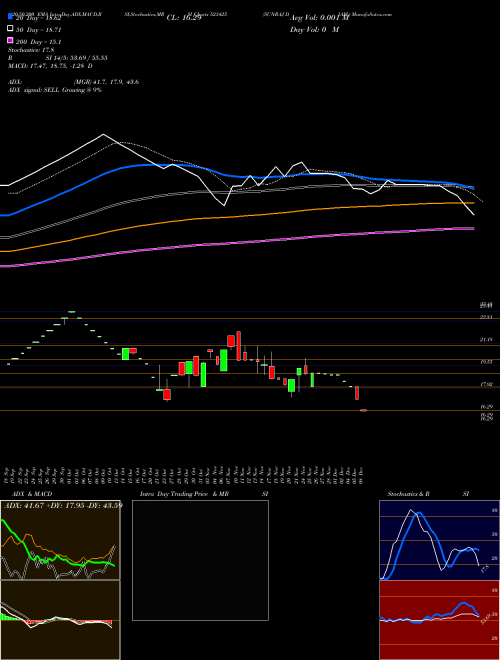Screen dimensions: 500x660
Task: Click the ADX: 41.67 +DY: 17.95 readout
Action: (63, 505)
